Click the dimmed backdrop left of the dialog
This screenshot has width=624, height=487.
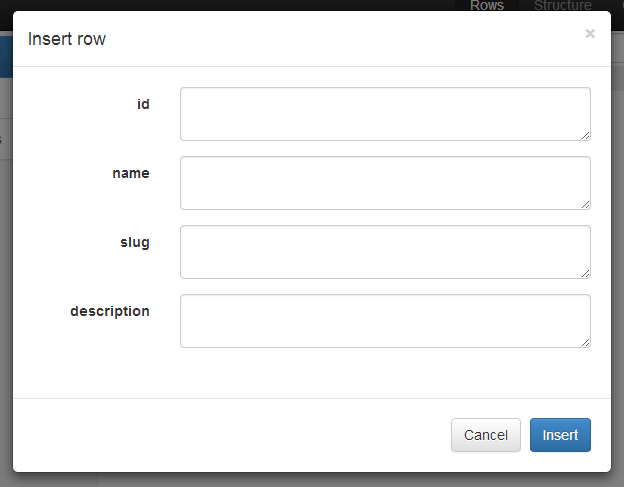point(5,300)
